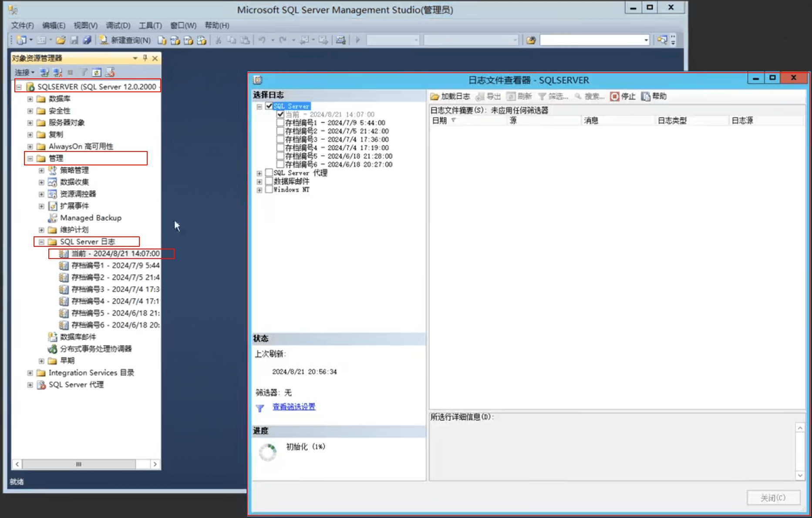Expand the Security (安全性) node
This screenshot has width=812, height=518.
click(x=30, y=111)
